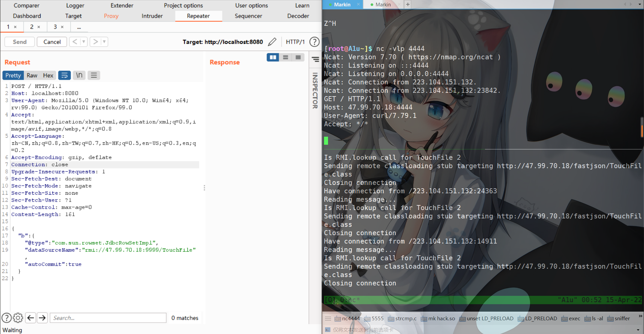Open search settings gear icon

coord(18,318)
